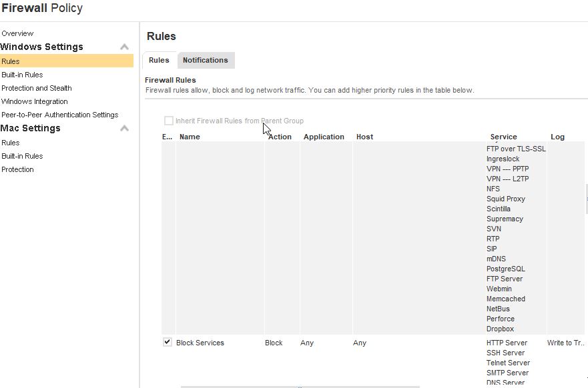Switch to the Notifications tab
Screen dimensions: 588x388
(206, 60)
